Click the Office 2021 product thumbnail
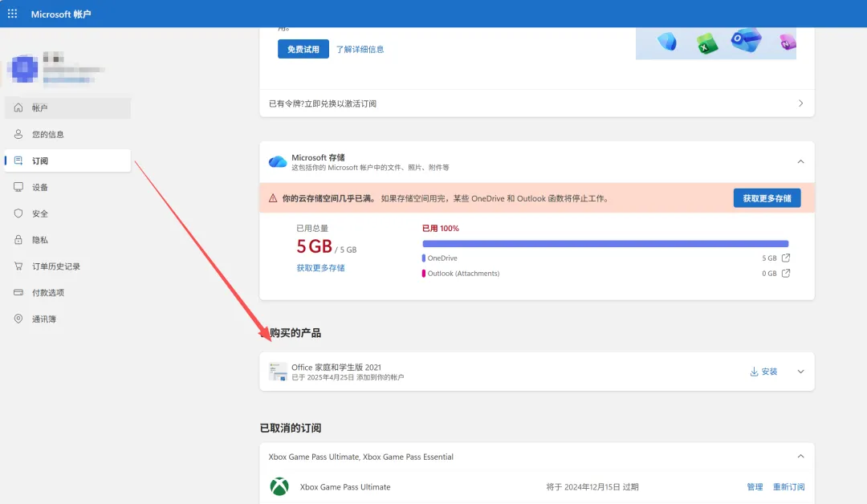This screenshot has width=867, height=504. 278,372
